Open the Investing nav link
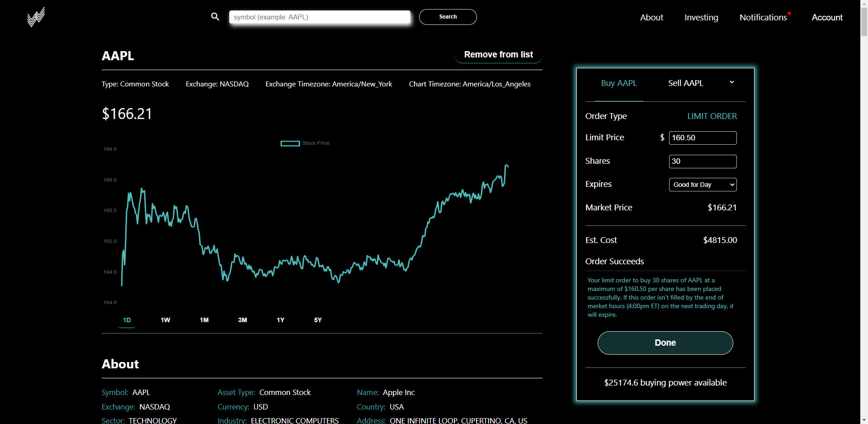 pyautogui.click(x=701, y=18)
